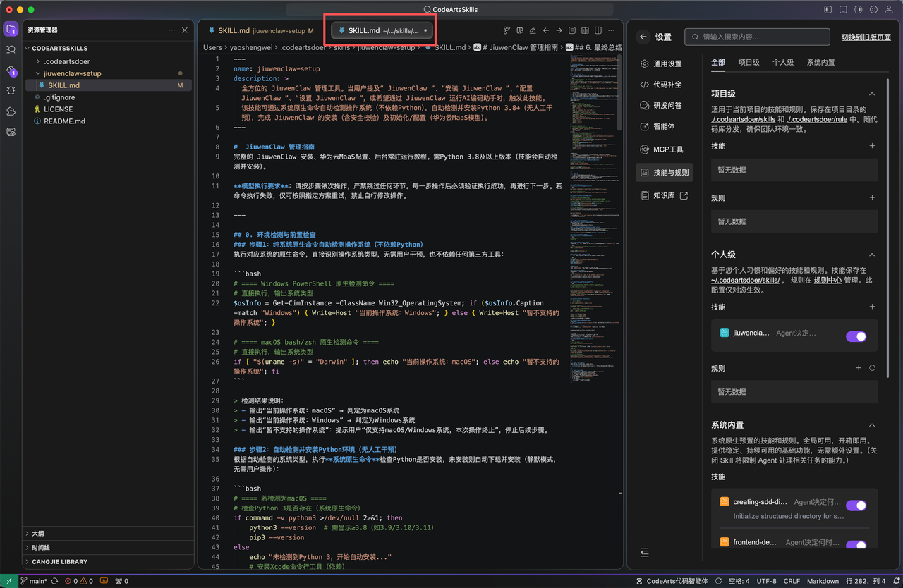Click the CodeArtsSkills title search bar
Screen dimensions: 903x588
(x=449, y=10)
